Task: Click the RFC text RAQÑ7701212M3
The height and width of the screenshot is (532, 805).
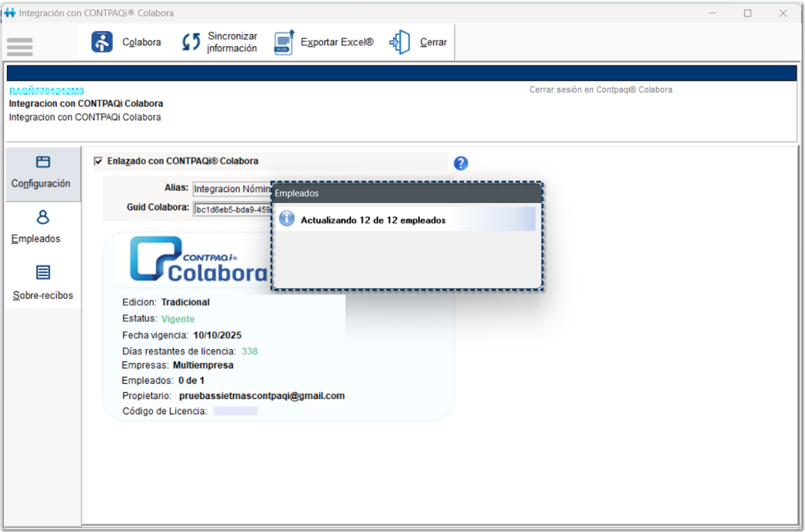Action: pyautogui.click(x=46, y=91)
